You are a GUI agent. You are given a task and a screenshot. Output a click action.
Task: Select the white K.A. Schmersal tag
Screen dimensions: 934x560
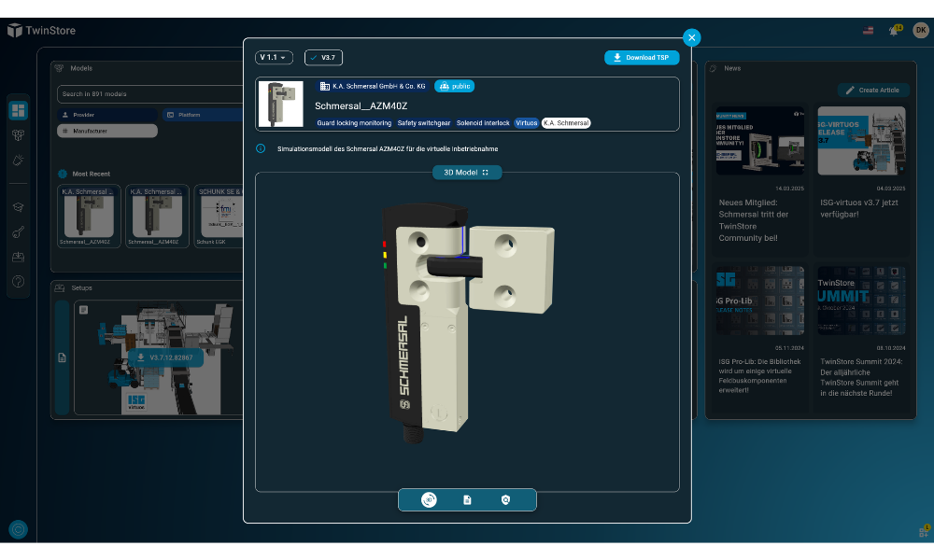566,123
